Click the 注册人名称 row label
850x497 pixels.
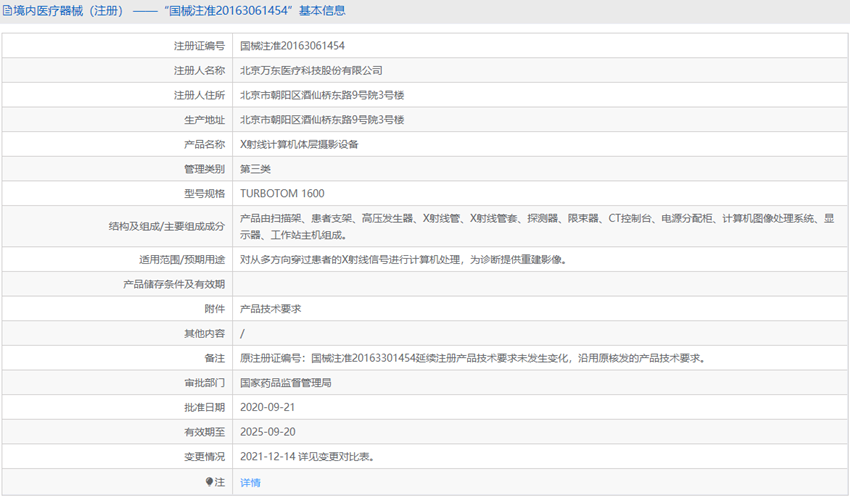(199, 70)
